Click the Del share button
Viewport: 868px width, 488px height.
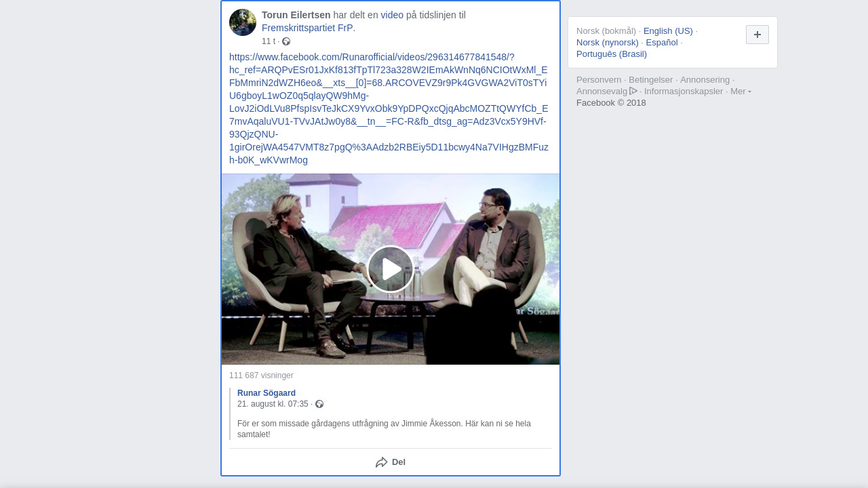pos(391,462)
